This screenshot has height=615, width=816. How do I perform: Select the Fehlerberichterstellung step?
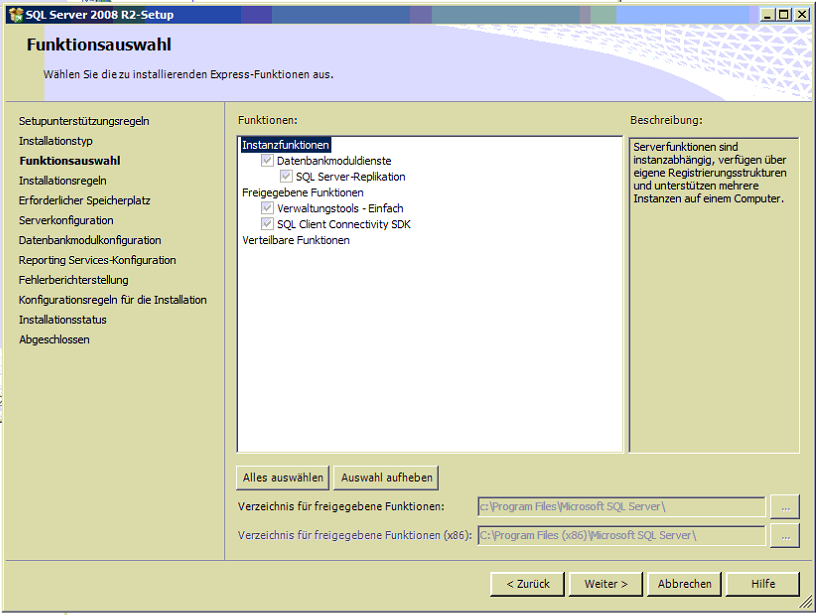pos(73,280)
